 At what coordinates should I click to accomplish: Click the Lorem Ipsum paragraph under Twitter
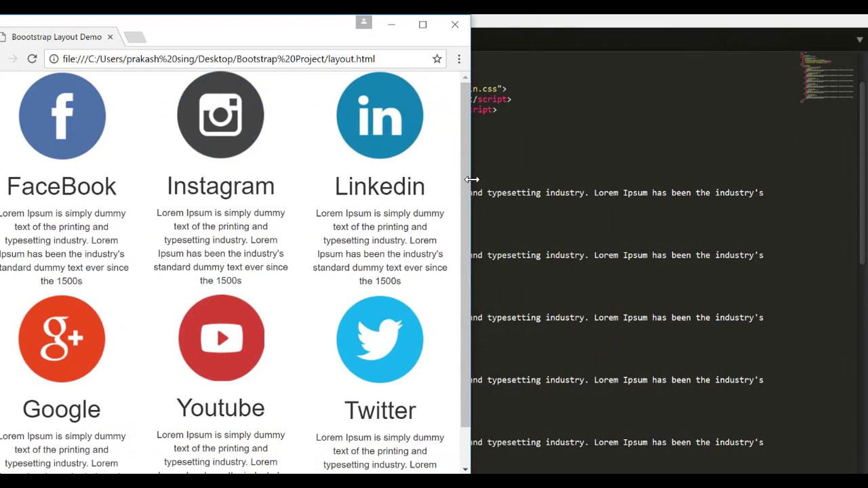pyautogui.click(x=380, y=452)
